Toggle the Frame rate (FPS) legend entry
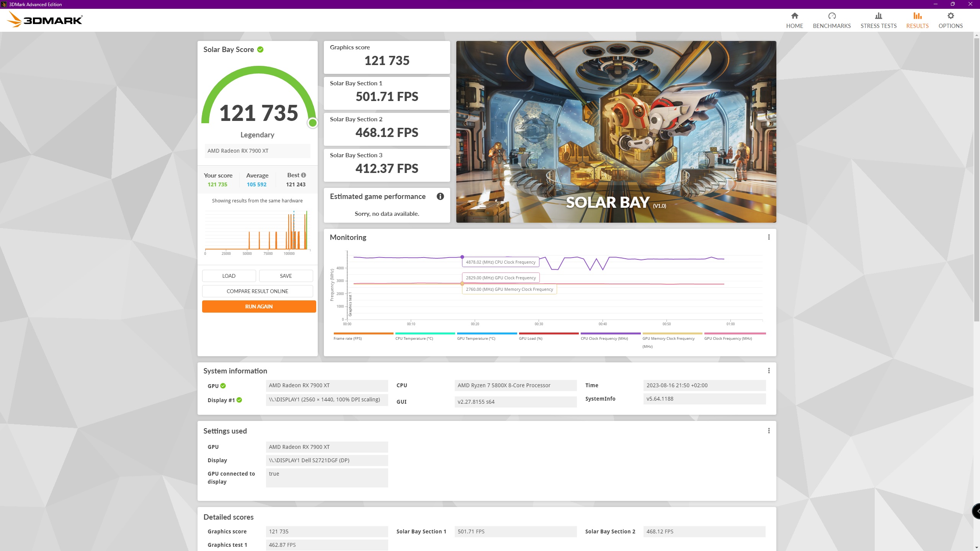The width and height of the screenshot is (980, 551). [348, 338]
